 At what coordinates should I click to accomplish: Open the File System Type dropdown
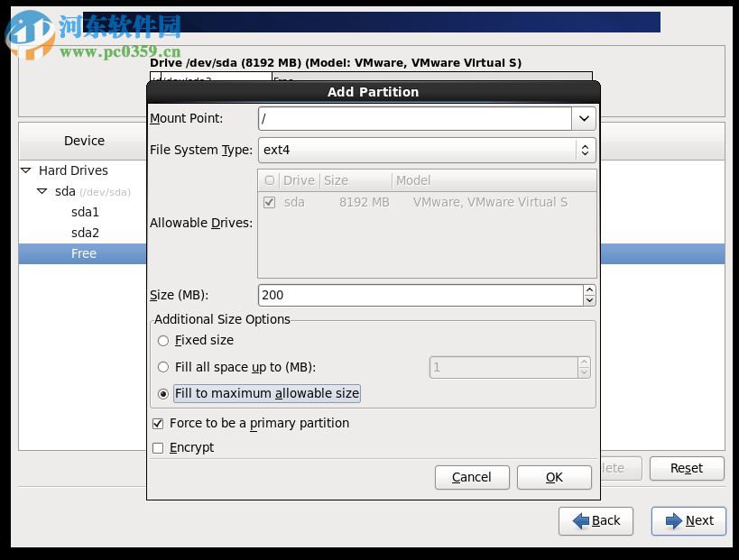click(584, 150)
